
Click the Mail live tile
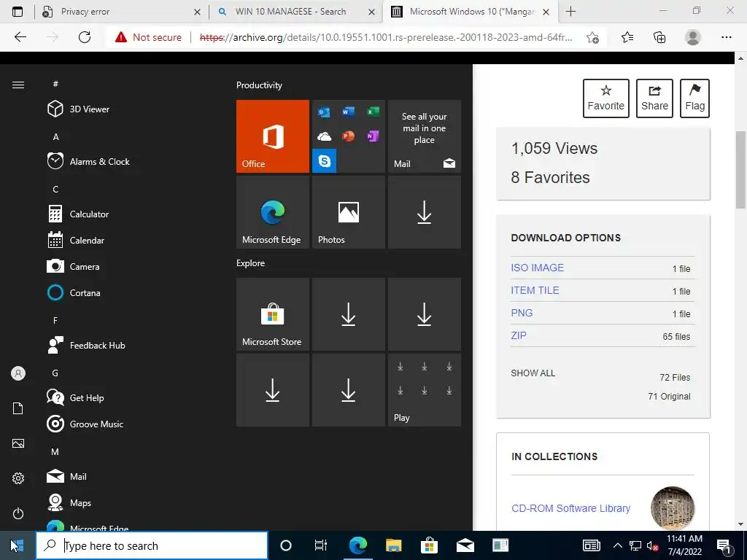[425, 136]
